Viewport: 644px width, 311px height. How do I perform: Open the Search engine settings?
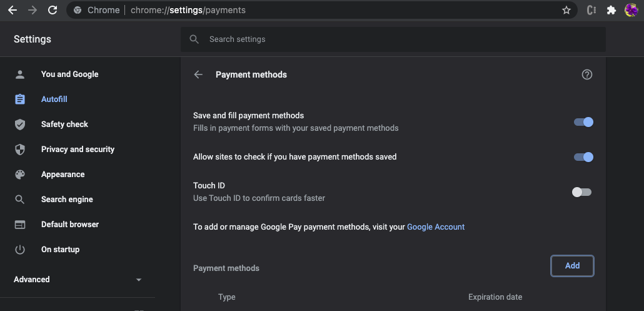click(67, 199)
